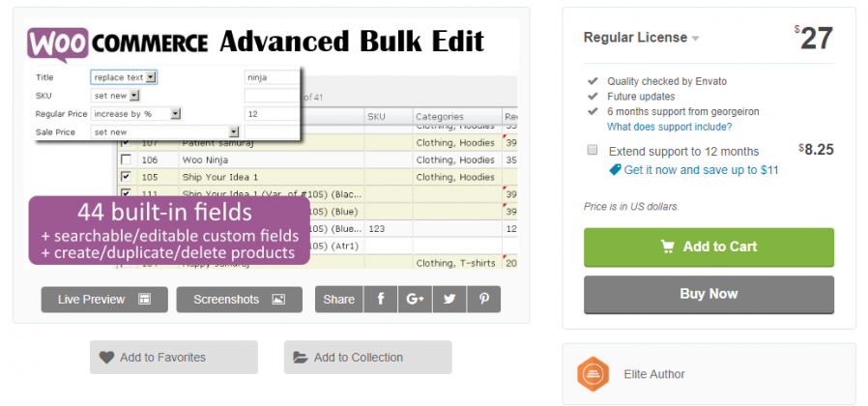Screen dimensions: 868x406
Task: Click the Elite Author badge icon
Action: (x=593, y=374)
